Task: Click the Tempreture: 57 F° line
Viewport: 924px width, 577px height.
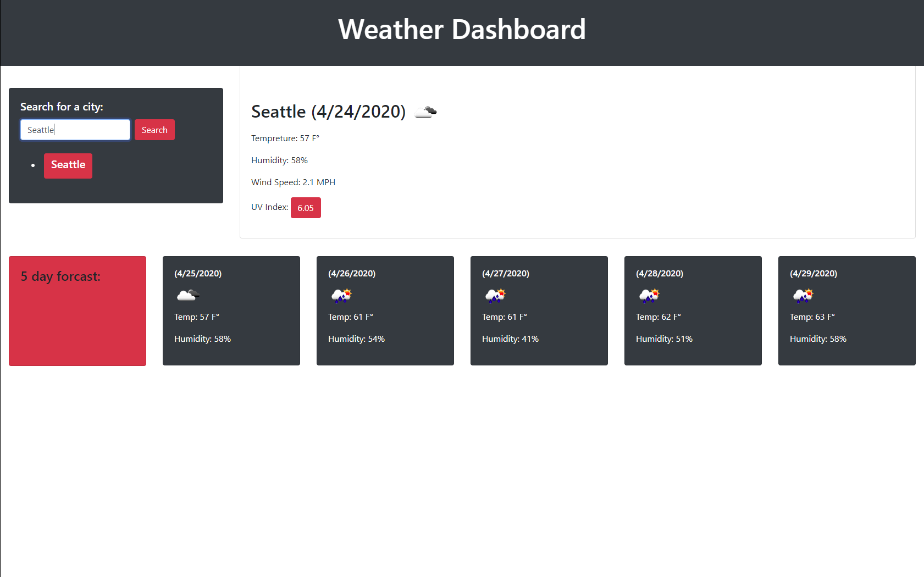Action: [x=285, y=138]
